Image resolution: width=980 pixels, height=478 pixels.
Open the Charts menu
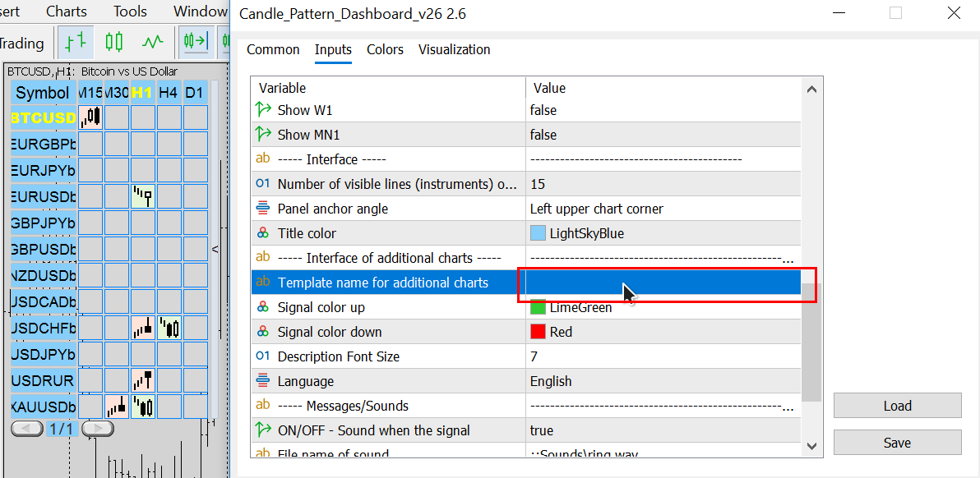tap(67, 11)
